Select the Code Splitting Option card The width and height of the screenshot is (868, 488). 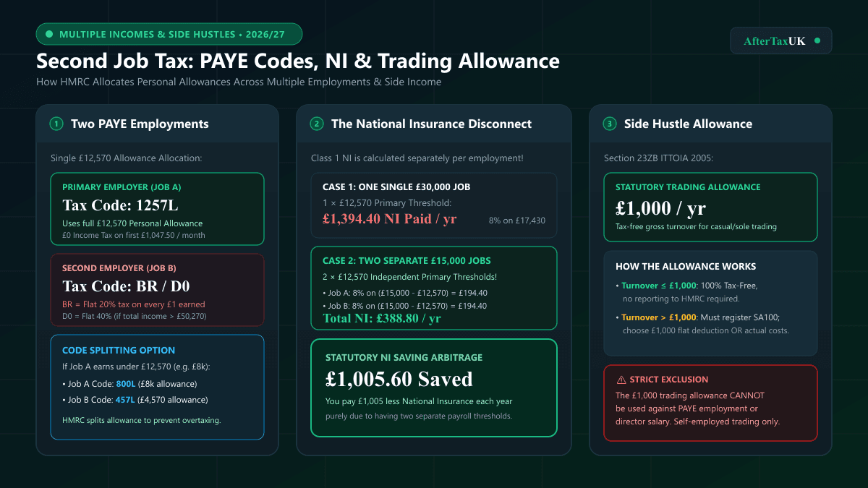point(157,387)
